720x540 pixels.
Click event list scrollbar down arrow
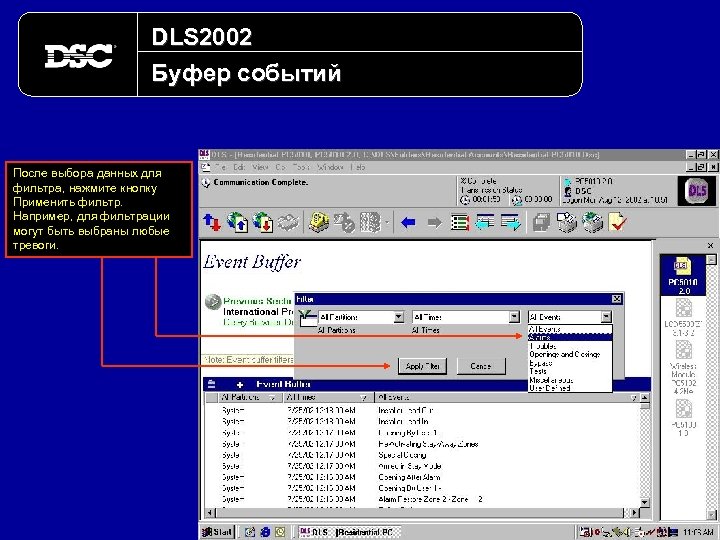[x=645, y=502]
